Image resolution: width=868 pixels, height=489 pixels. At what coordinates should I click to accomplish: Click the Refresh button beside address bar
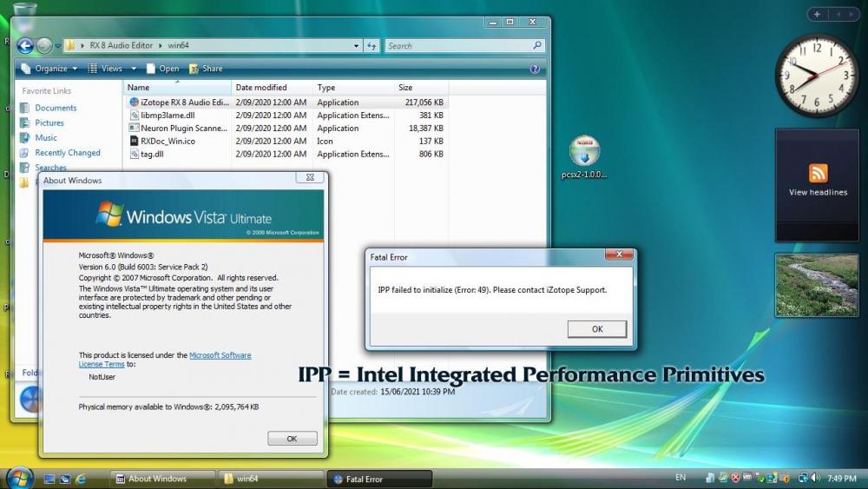click(372, 46)
